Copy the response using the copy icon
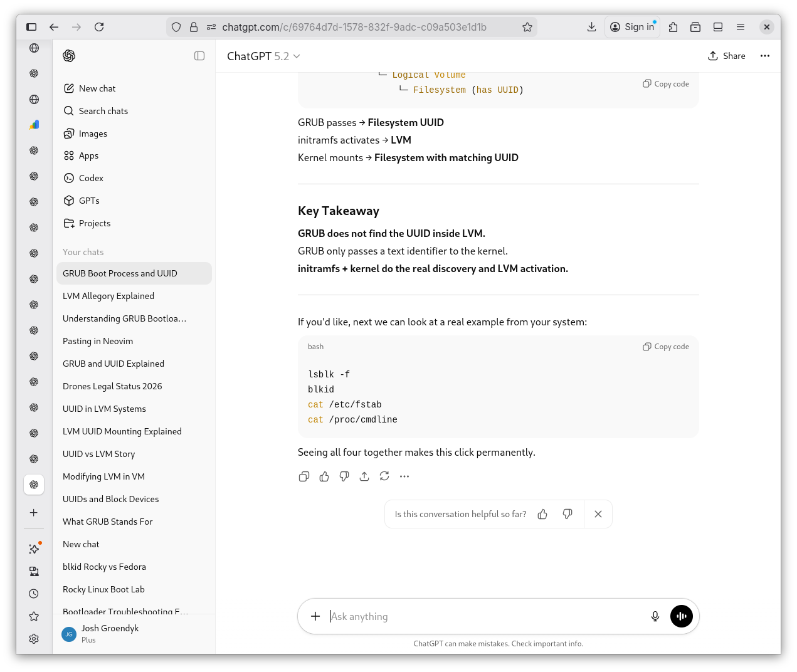This screenshot has width=797, height=672. [x=304, y=476]
